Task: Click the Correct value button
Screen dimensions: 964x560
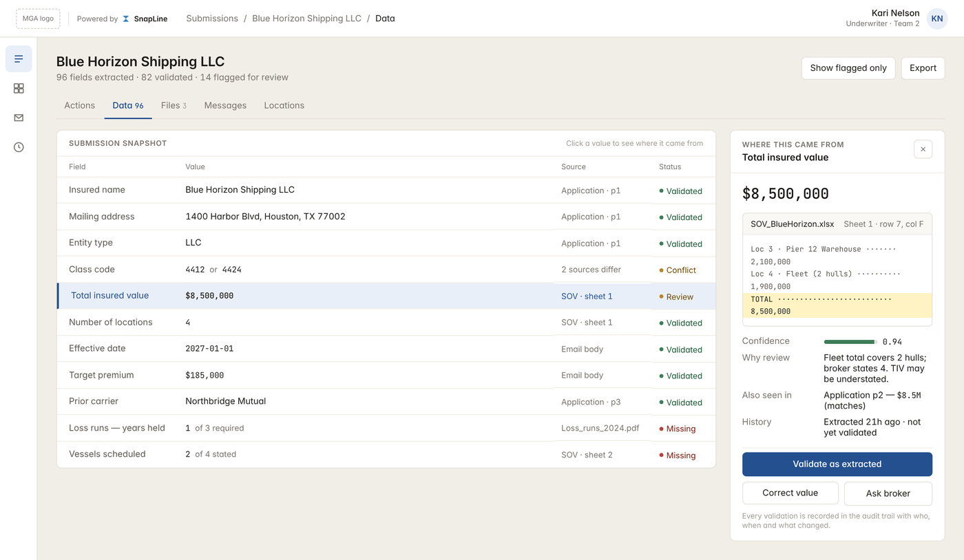Action: pos(790,493)
